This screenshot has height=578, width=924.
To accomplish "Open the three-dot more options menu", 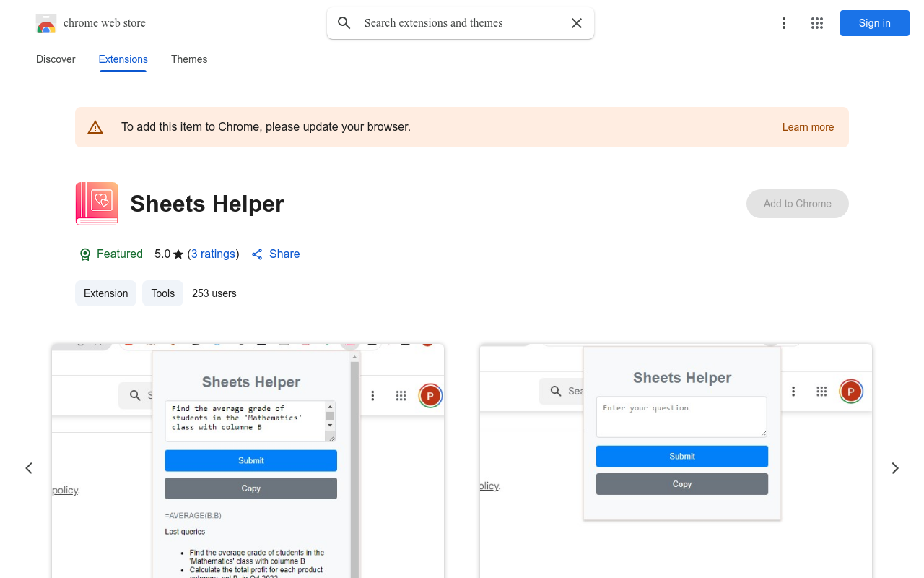I will click(784, 23).
